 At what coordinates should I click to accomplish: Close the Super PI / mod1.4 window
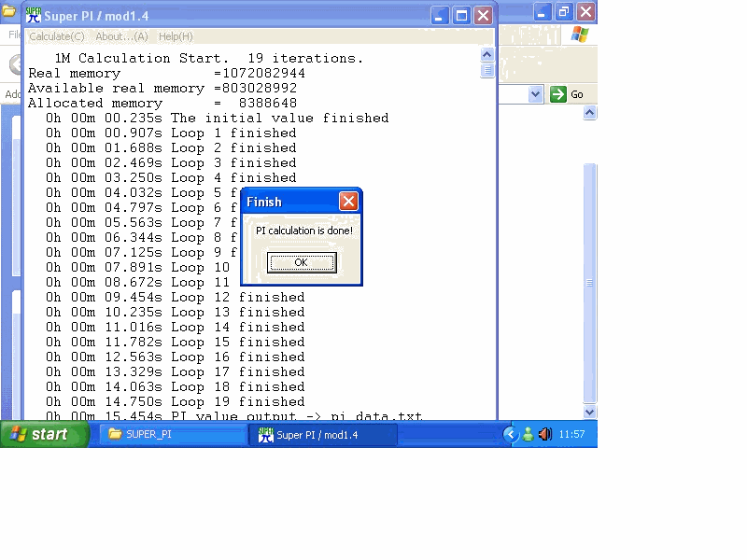484,15
